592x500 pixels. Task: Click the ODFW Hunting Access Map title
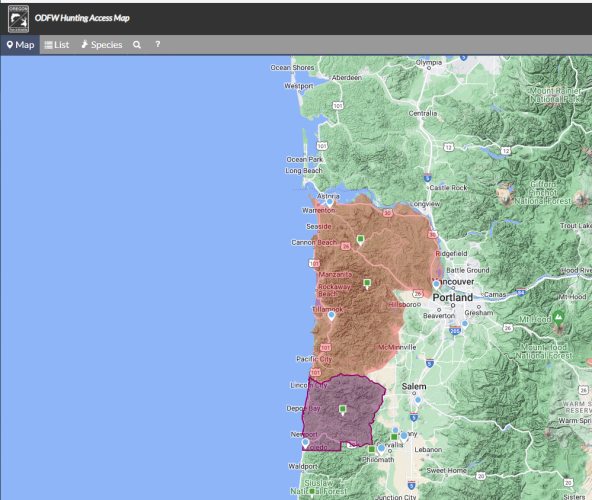tap(82, 18)
